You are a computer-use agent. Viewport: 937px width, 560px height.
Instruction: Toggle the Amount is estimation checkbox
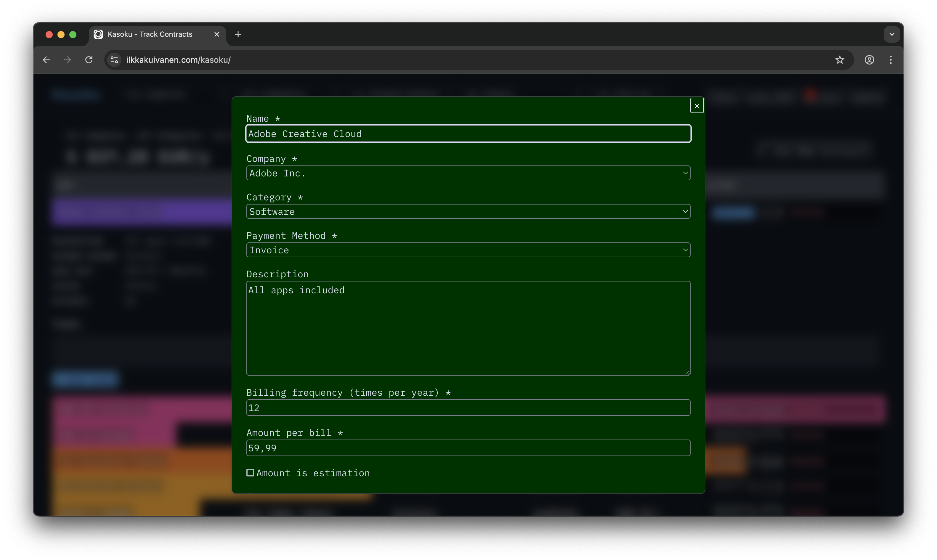tap(250, 473)
